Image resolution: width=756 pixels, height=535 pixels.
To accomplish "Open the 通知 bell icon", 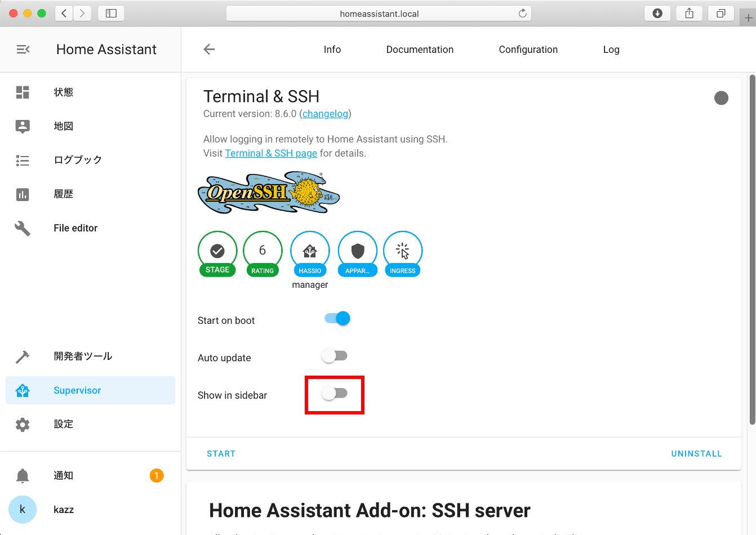I will click(23, 476).
